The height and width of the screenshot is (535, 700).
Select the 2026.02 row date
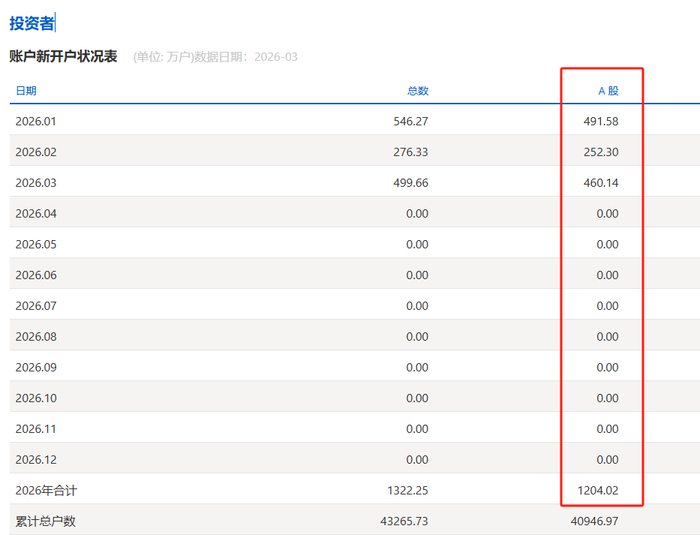(36, 152)
